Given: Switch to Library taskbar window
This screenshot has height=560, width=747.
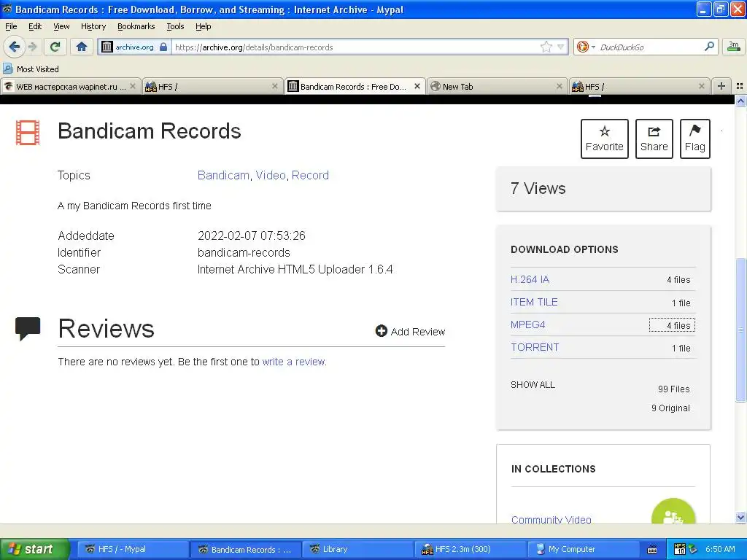Looking at the screenshot, I should [357, 549].
